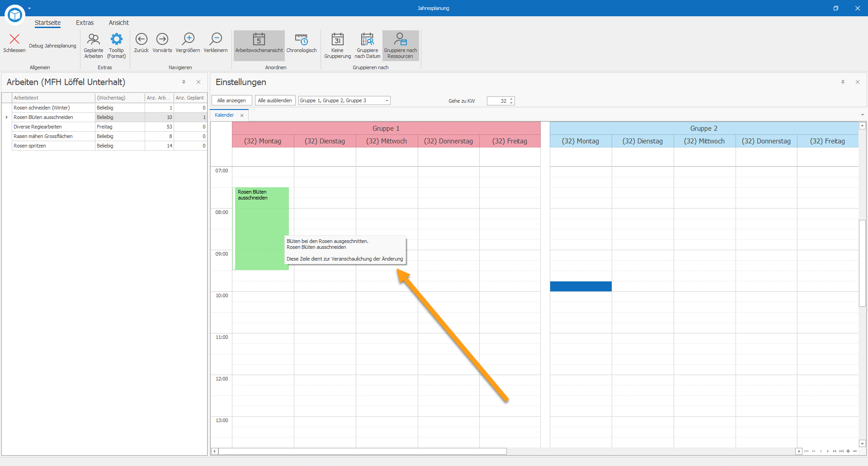The width and height of the screenshot is (868, 466).
Task: Click next resource navigator button
Action: (x=828, y=451)
